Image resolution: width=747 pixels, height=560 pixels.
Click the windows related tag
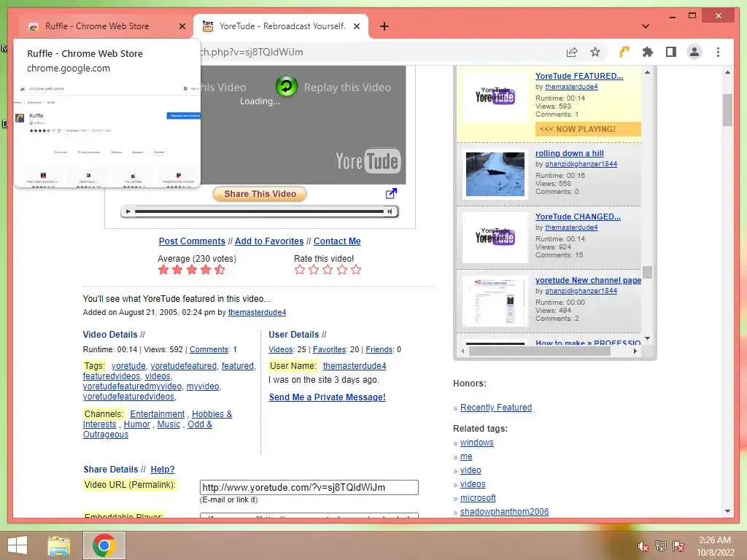477,443
